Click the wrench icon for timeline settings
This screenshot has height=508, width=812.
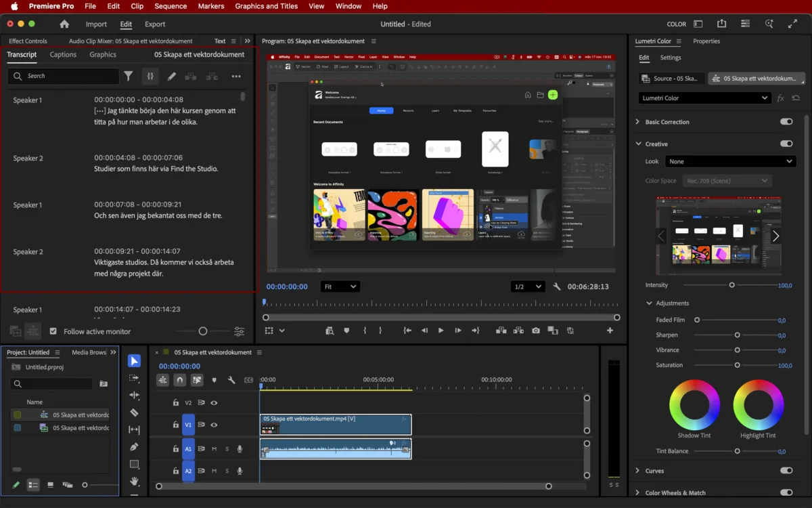tap(230, 380)
